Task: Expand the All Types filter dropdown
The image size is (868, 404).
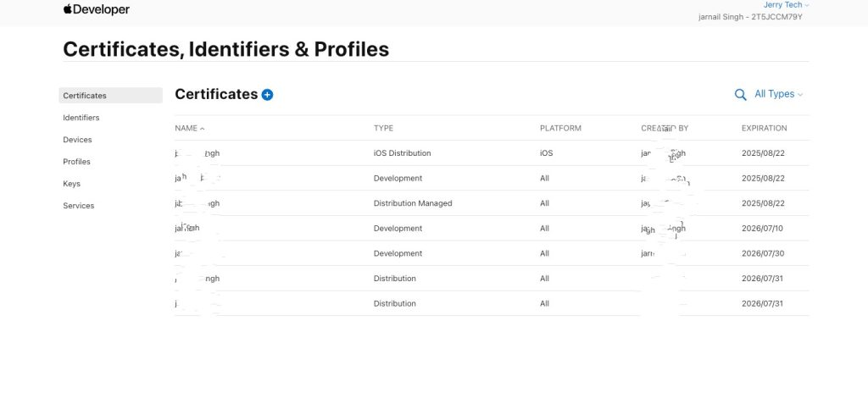Action: [778, 94]
